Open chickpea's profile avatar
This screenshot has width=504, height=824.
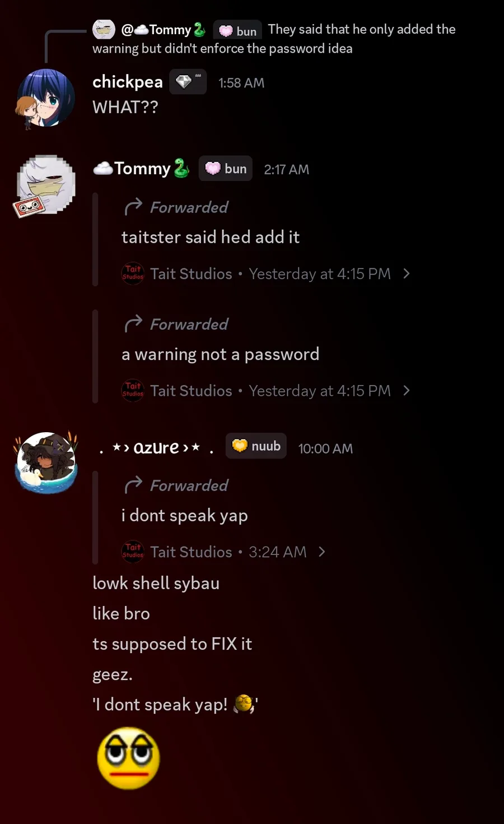coord(46,98)
